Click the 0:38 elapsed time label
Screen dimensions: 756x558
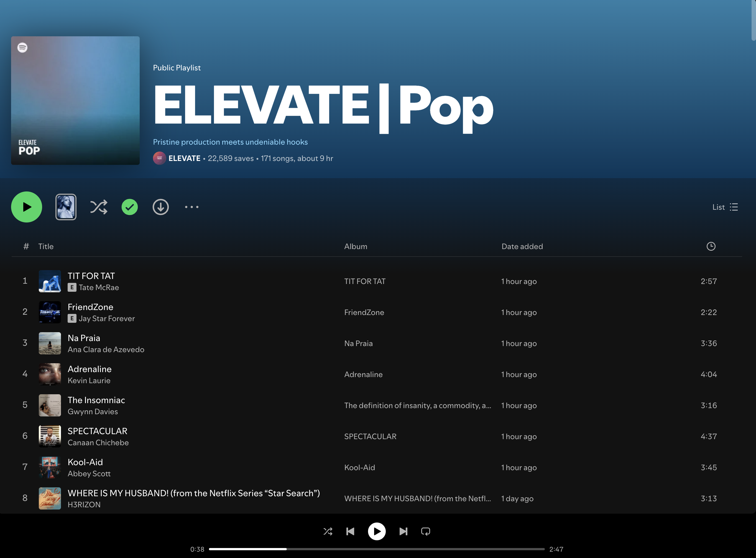[197, 550]
